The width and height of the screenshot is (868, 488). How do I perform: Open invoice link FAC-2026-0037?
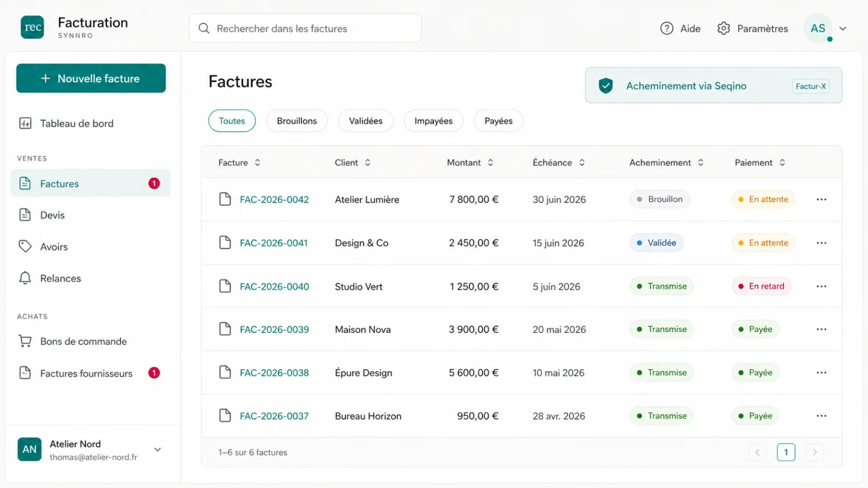[275, 416]
